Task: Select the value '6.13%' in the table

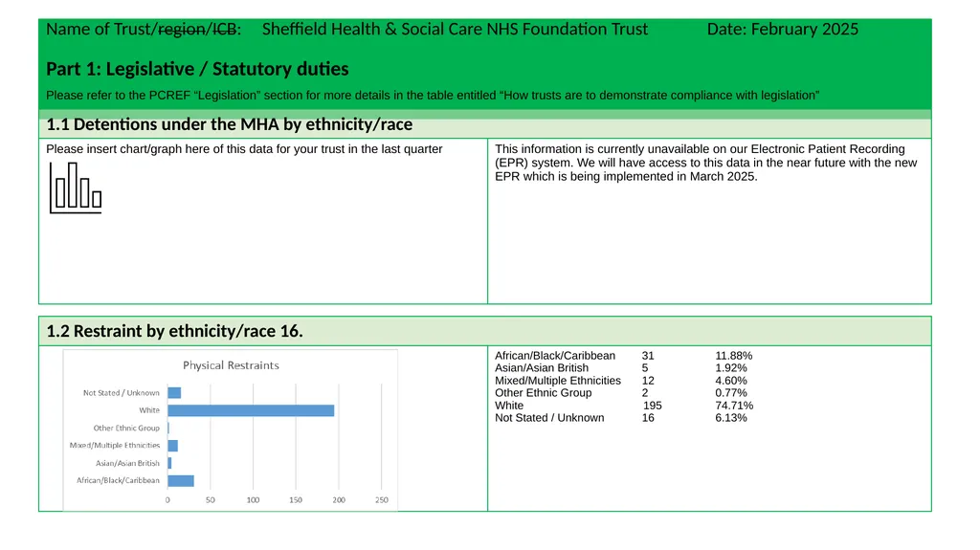Action: (731, 418)
